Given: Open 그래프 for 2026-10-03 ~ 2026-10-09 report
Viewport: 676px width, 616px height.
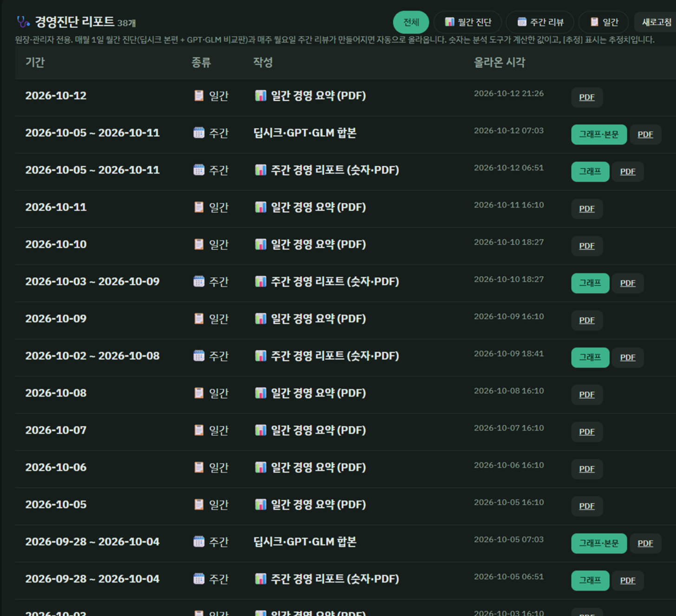Looking at the screenshot, I should 590,283.
